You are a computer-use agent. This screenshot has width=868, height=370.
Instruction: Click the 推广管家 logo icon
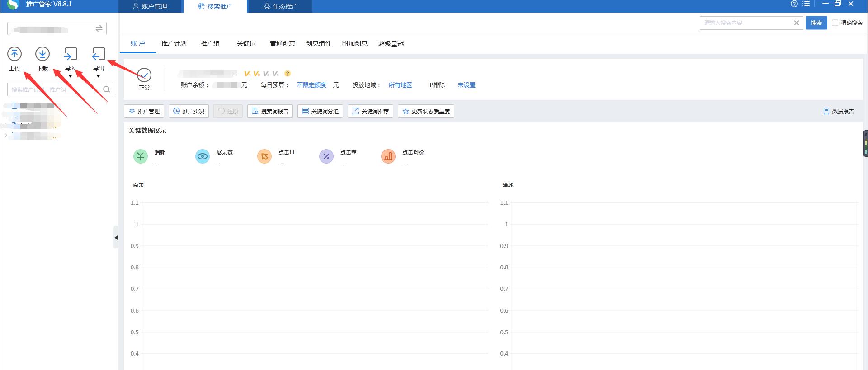(x=13, y=5)
